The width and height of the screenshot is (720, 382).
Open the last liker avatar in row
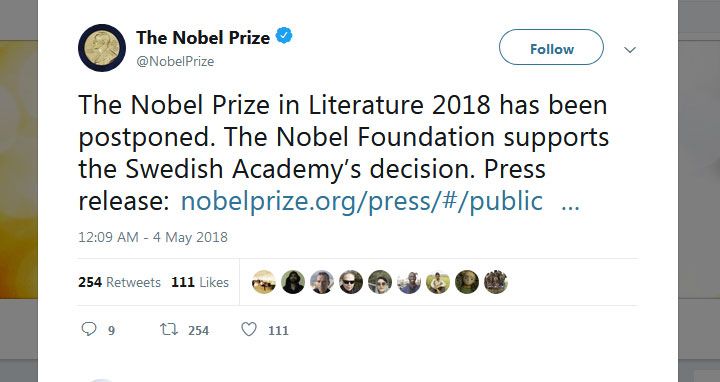[496, 282]
